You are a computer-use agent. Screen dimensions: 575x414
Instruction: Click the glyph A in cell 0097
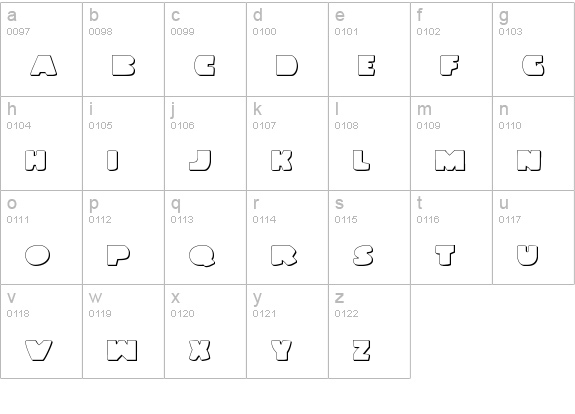(43, 66)
